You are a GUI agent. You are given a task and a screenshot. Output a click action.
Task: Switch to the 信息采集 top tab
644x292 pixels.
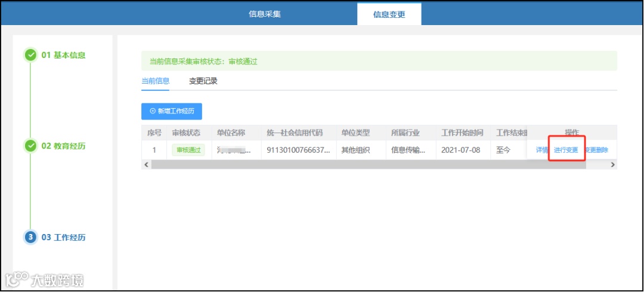[265, 14]
